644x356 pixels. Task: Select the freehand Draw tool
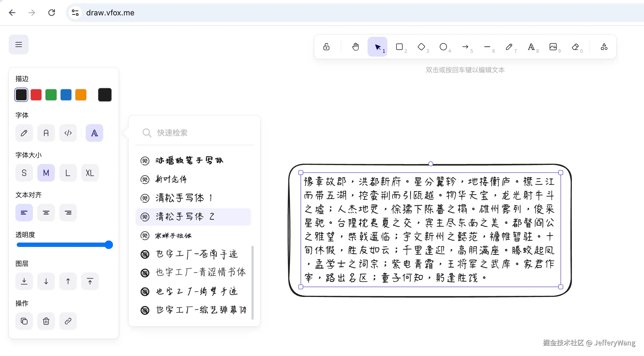[509, 47]
